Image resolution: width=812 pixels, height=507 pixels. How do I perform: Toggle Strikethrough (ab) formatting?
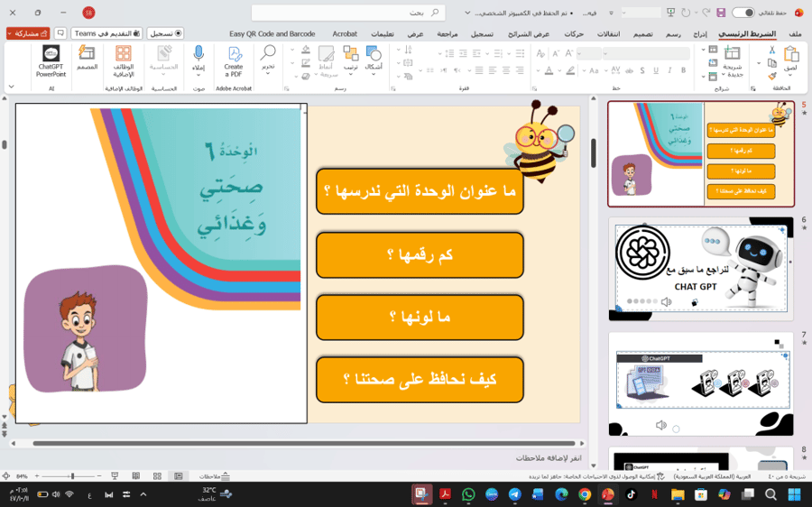tap(629, 70)
